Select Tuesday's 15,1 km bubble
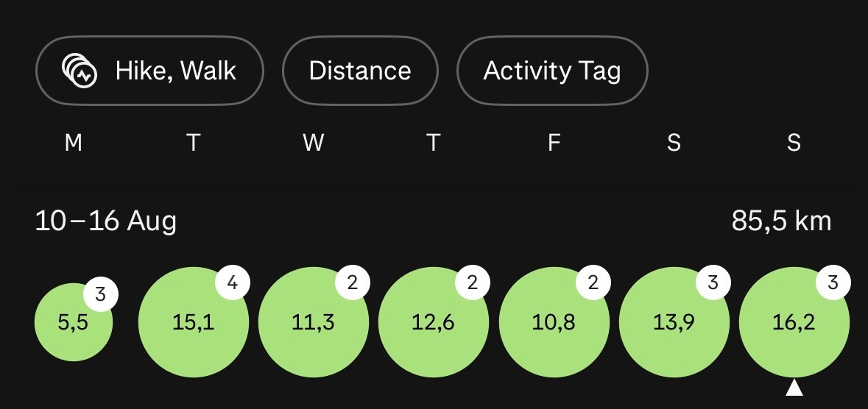Screen dimensions: 868x409 [x=193, y=322]
